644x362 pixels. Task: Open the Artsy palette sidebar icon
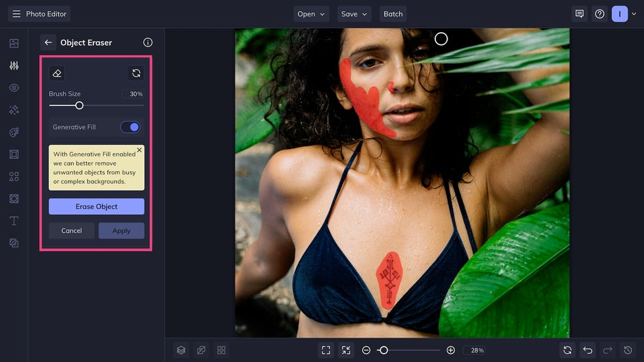click(14, 132)
